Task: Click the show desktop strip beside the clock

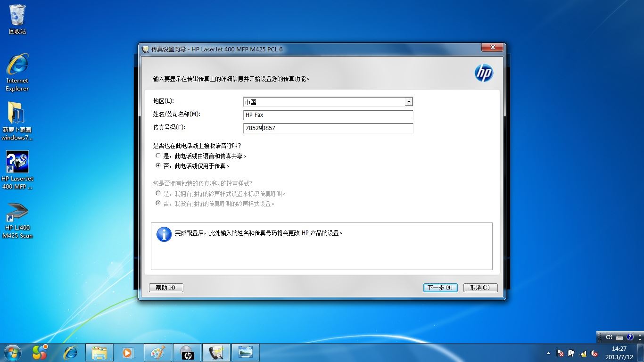Action: point(641,353)
